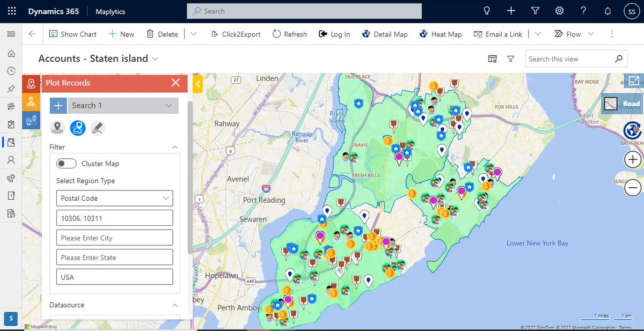Choose the location pin search option icon
The image size is (644, 331).
click(x=57, y=128)
